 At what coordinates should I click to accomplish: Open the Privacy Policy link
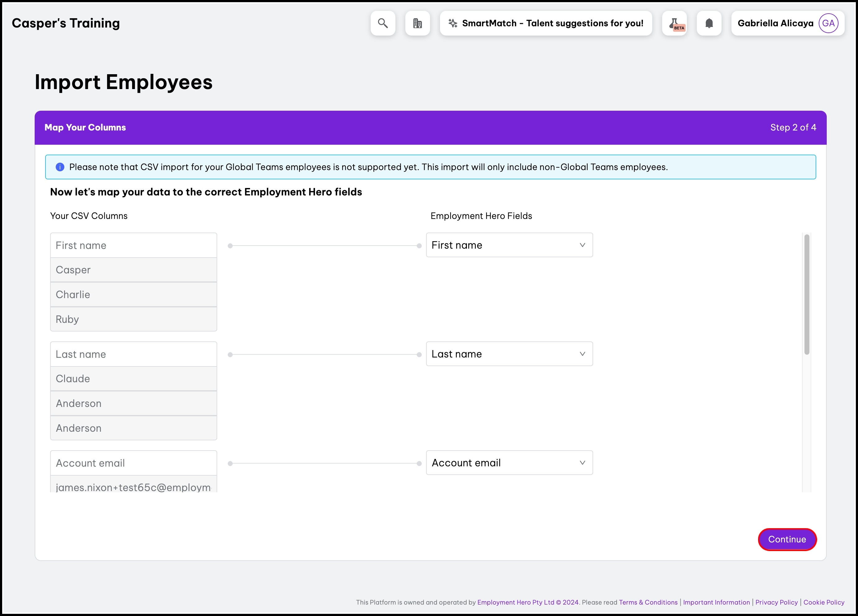pos(776,602)
